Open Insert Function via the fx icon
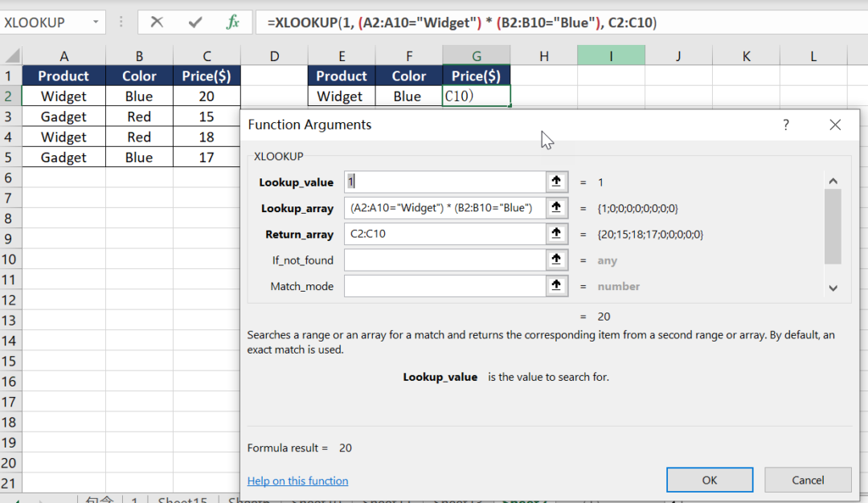This screenshot has height=503, width=868. tap(232, 22)
